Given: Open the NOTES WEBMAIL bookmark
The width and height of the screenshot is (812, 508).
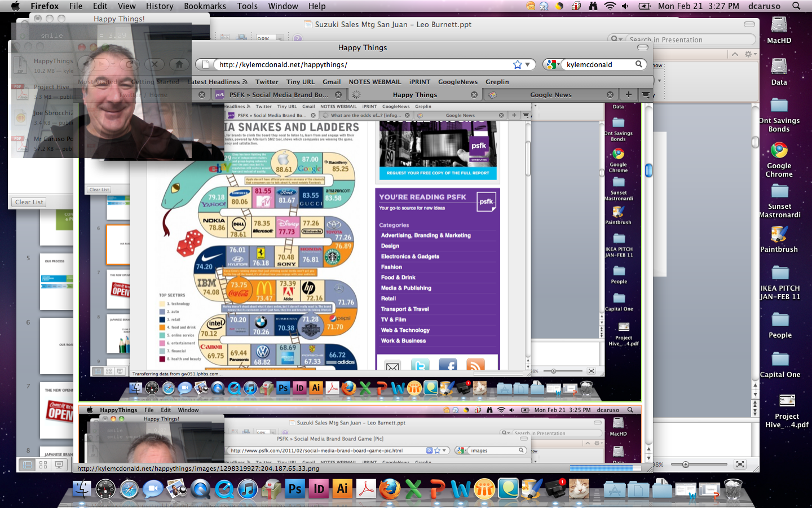Looking at the screenshot, I should (x=375, y=82).
